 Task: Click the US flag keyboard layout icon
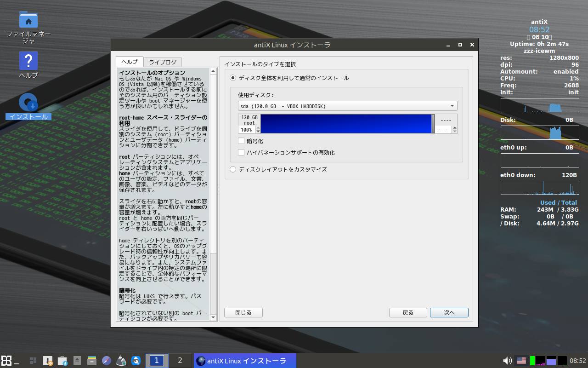point(521,361)
